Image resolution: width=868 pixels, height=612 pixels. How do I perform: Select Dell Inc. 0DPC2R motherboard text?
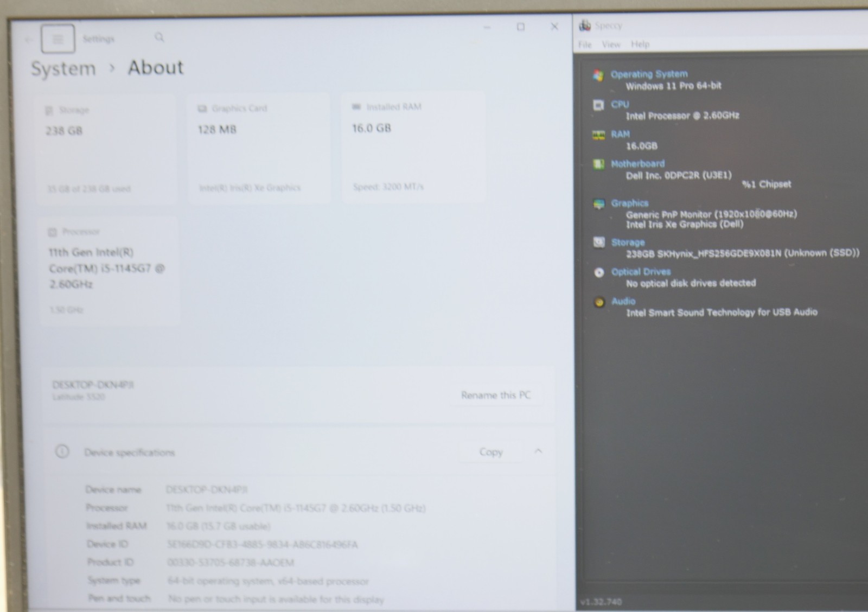679,175
